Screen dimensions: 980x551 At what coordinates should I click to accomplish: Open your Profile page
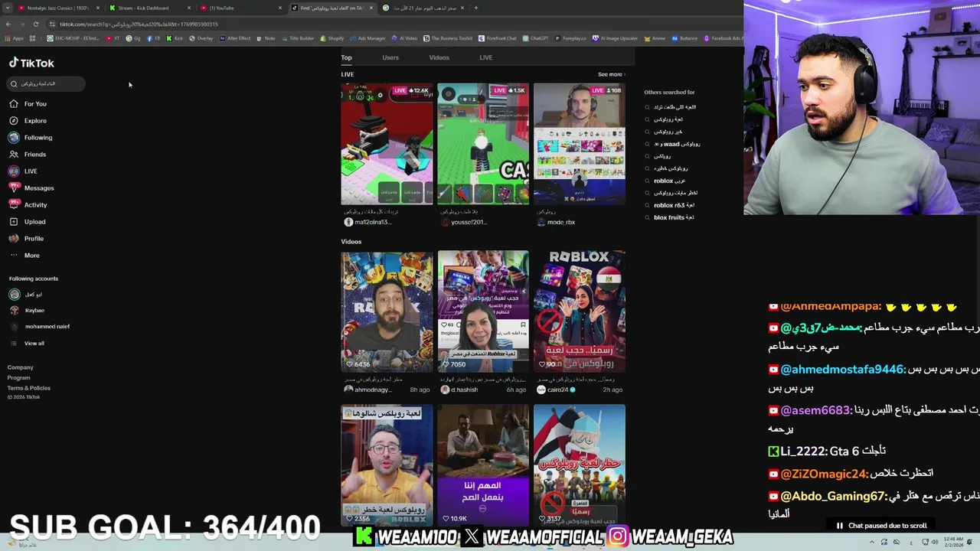[26, 239]
